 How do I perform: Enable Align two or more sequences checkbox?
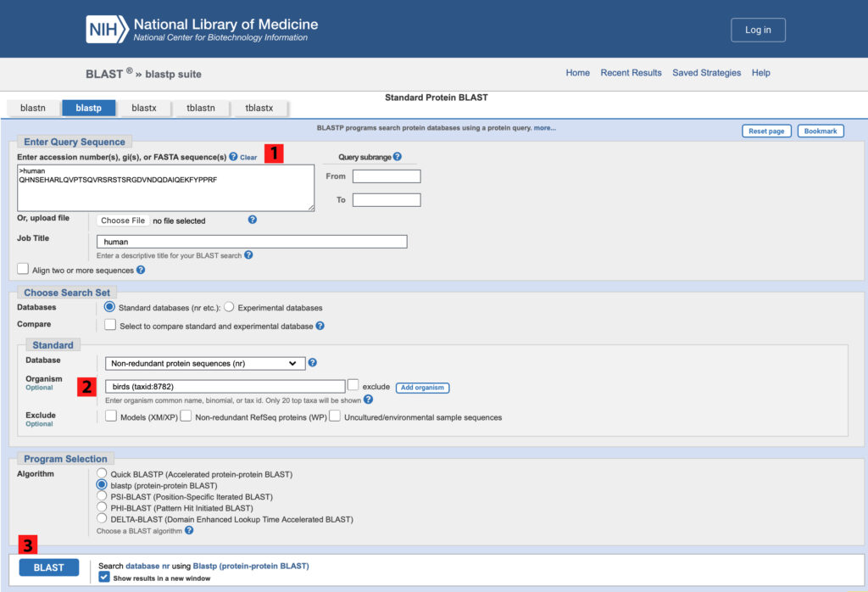tap(23, 269)
